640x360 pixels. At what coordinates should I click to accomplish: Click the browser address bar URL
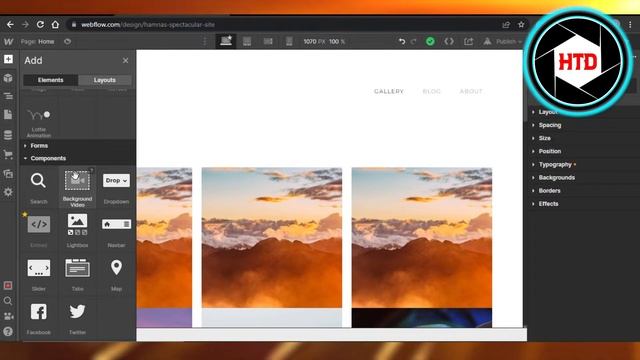(148, 24)
